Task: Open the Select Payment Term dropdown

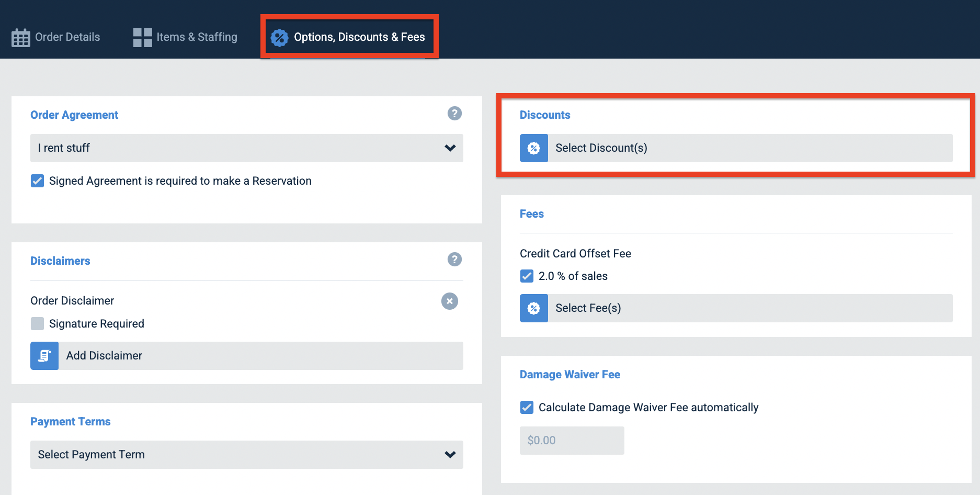Action: point(247,455)
